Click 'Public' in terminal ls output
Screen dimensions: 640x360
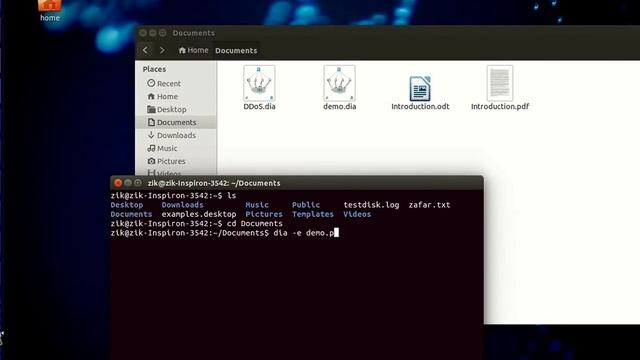pos(306,205)
